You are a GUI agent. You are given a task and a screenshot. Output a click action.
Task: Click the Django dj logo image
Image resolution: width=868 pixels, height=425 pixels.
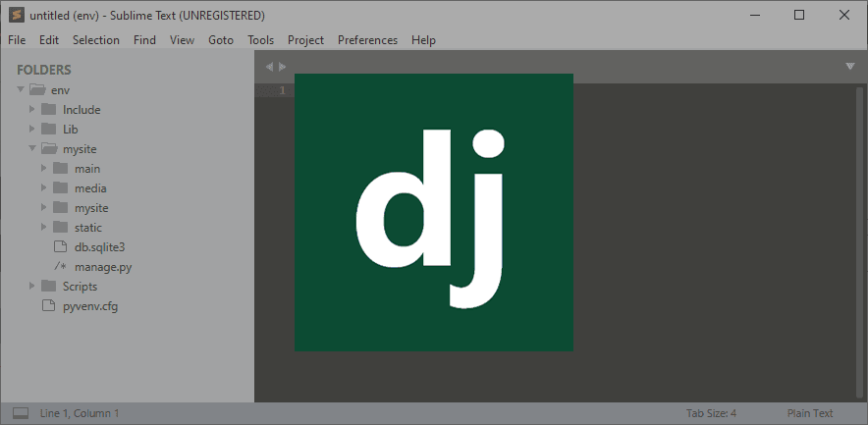click(x=434, y=212)
